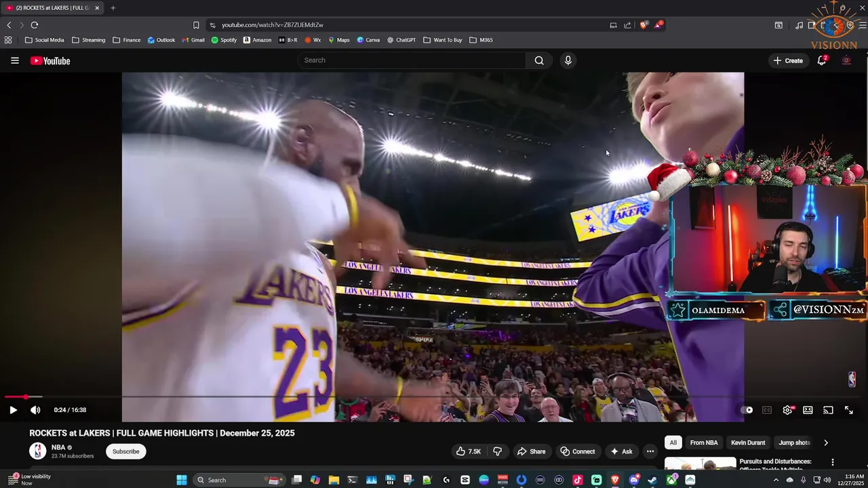Open options for Pursuits and Disturbances video
868x488 pixels.
coord(832,462)
